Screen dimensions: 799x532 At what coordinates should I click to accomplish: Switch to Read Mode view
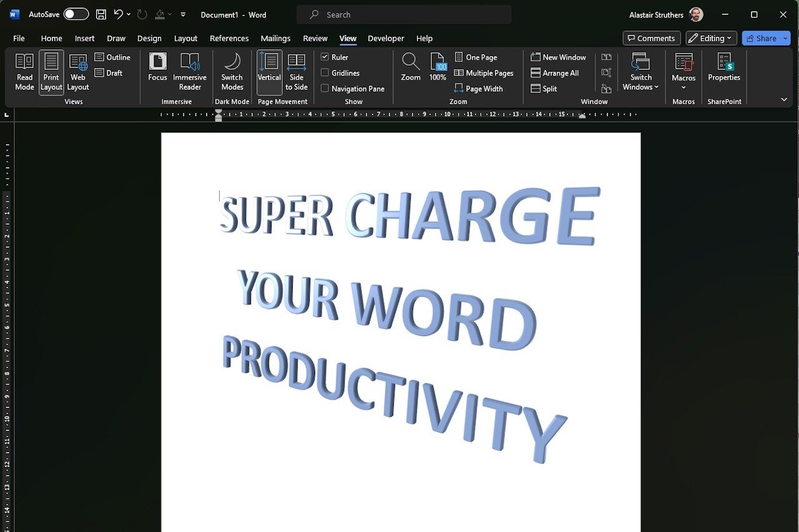24,72
